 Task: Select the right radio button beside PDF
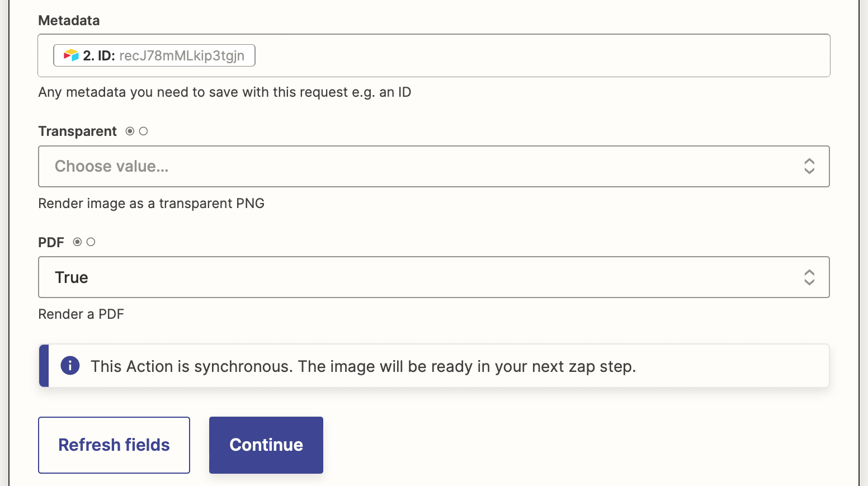coord(91,242)
